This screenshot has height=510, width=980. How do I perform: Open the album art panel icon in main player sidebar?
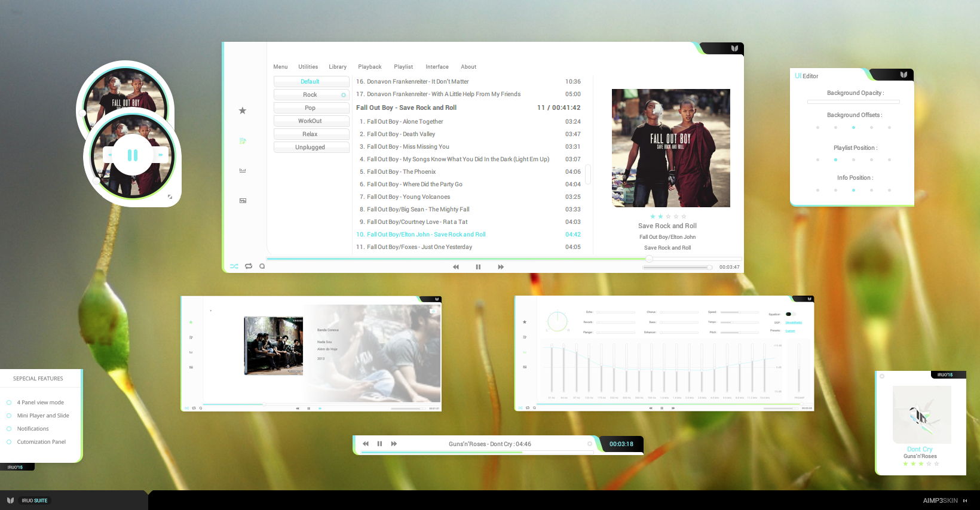[243, 201]
